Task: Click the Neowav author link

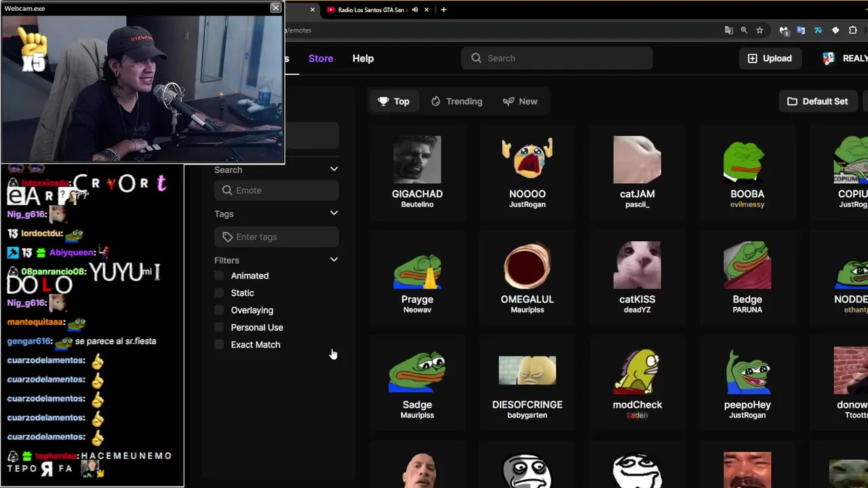Action: [x=417, y=310]
